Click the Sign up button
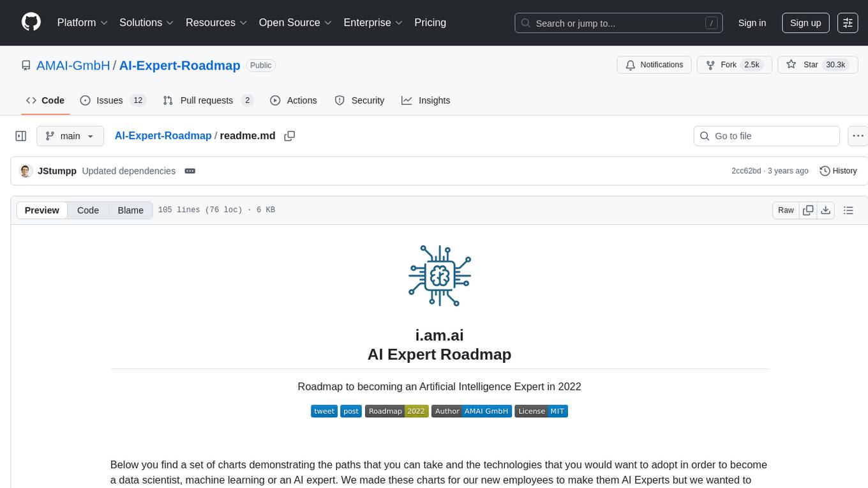This screenshot has width=868, height=488. [x=805, y=22]
